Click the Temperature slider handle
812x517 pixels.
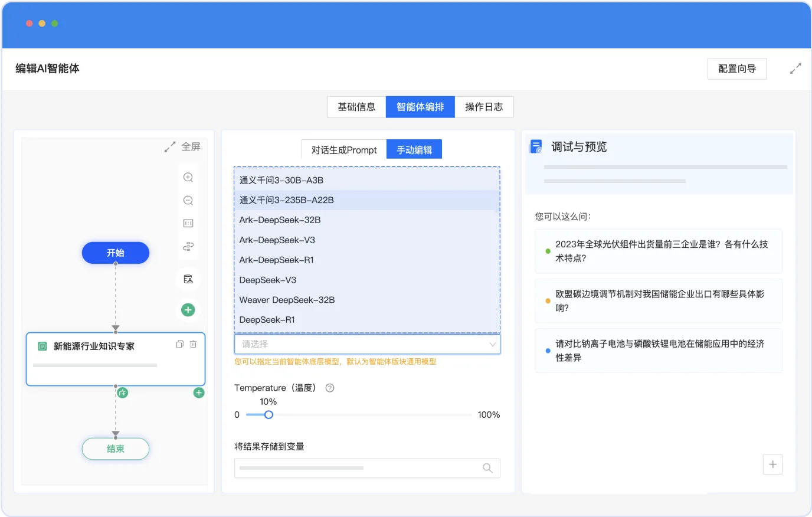[269, 415]
